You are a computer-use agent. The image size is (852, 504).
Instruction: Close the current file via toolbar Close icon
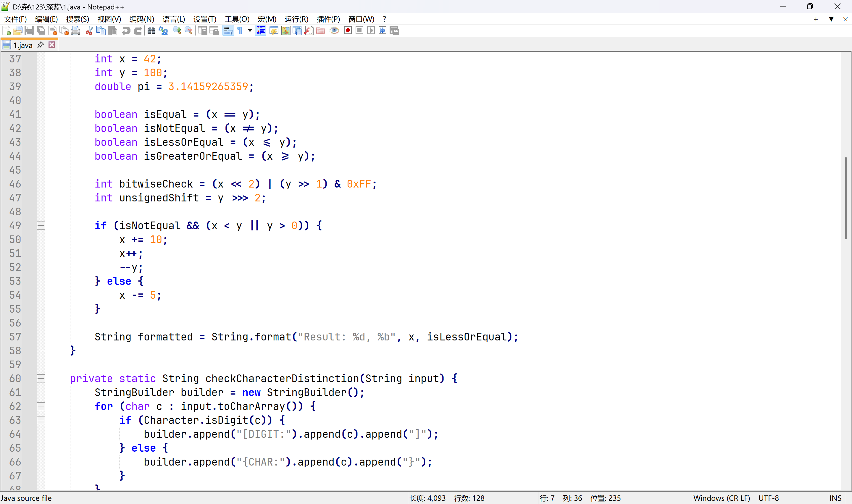(x=53, y=31)
